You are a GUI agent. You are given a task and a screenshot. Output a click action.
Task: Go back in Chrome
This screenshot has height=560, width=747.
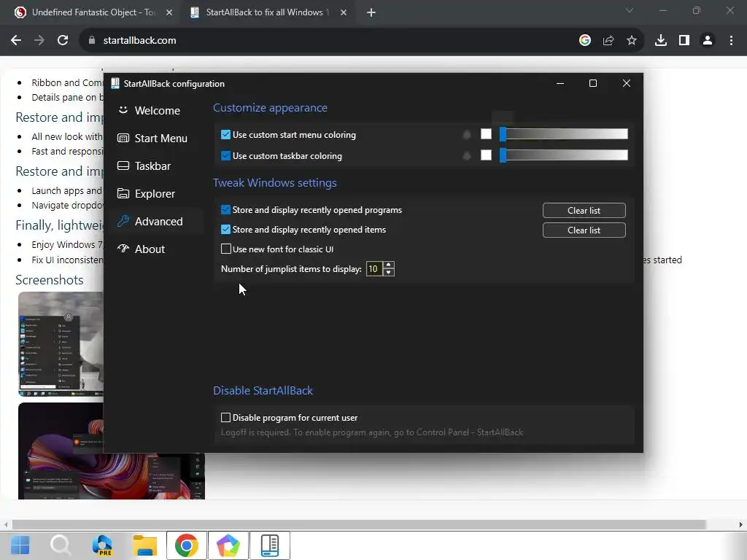[16, 41]
